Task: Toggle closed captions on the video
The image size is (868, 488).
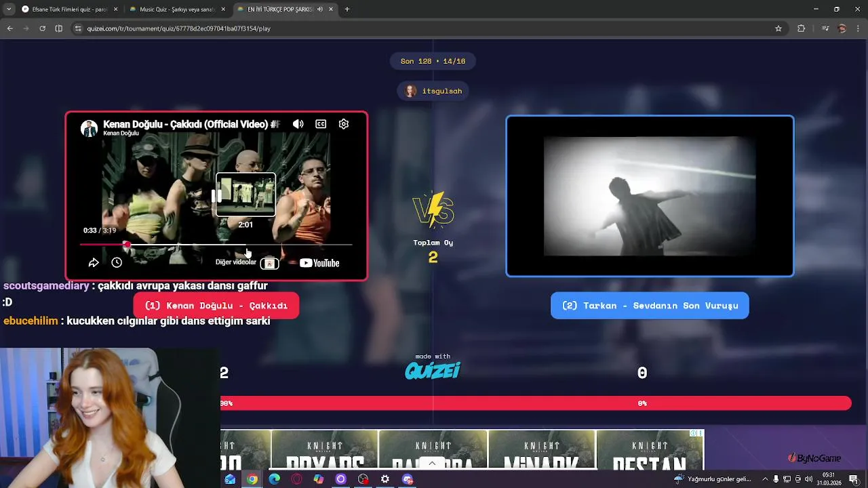Action: [321, 124]
